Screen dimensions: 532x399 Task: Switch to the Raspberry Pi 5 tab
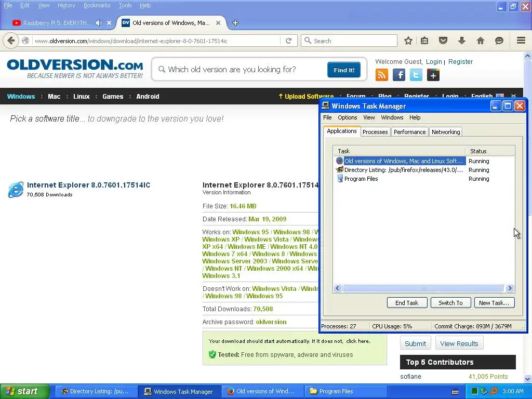(57, 23)
